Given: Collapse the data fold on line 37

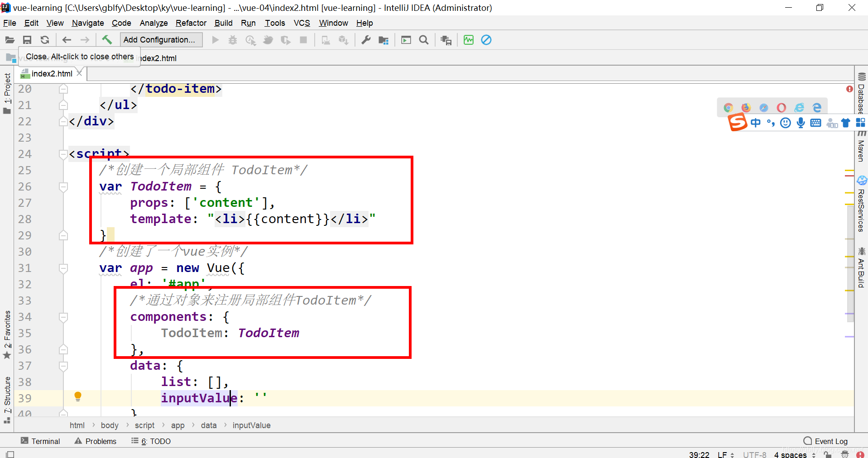Looking at the screenshot, I should pyautogui.click(x=63, y=366).
